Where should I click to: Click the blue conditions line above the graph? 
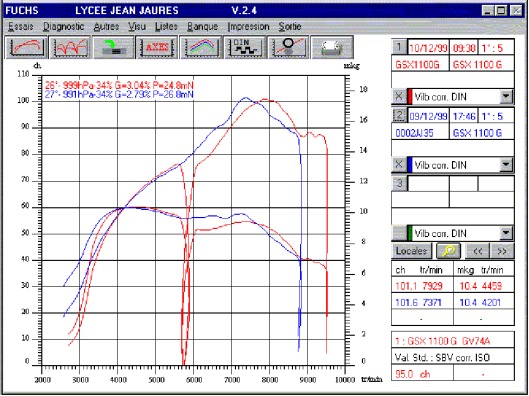coord(119,94)
